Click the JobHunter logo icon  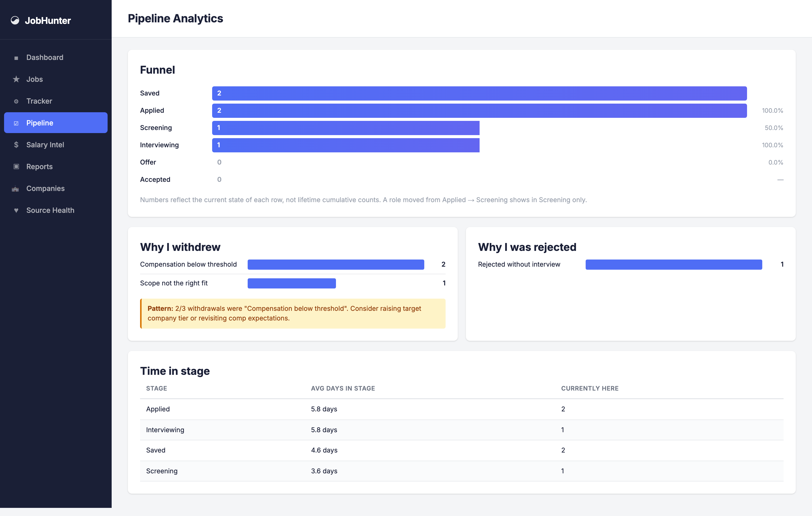tap(15, 21)
